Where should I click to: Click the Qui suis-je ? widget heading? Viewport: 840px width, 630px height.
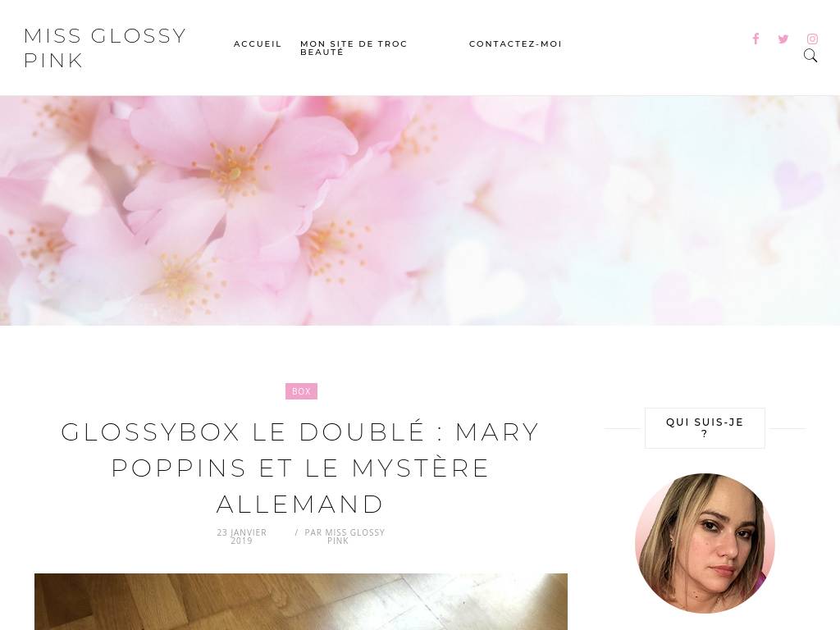coord(705,428)
